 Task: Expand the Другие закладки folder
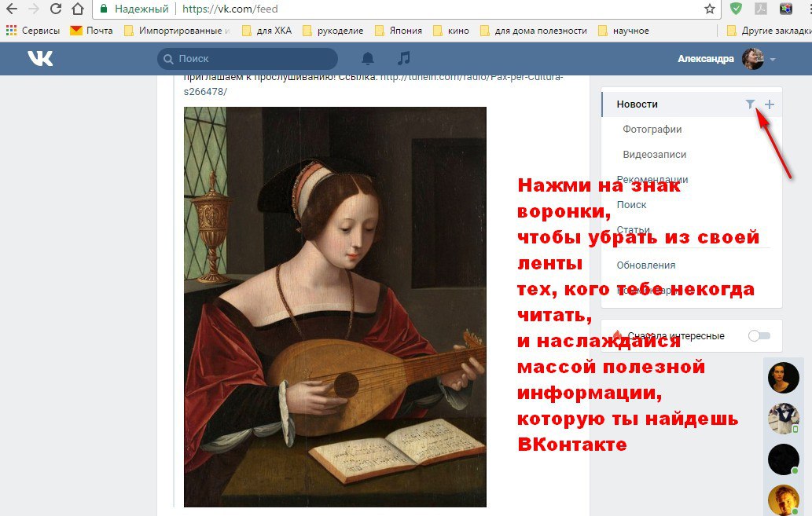(x=769, y=31)
